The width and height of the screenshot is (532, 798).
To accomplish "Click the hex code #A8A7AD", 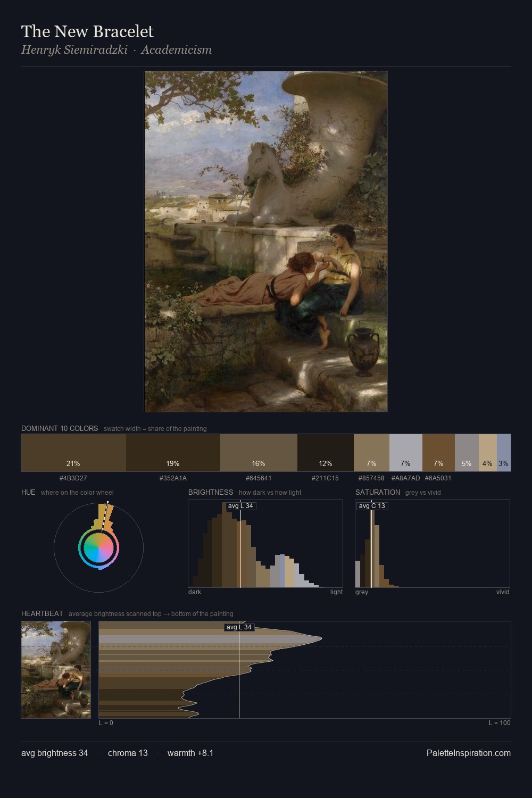I will click(x=405, y=478).
